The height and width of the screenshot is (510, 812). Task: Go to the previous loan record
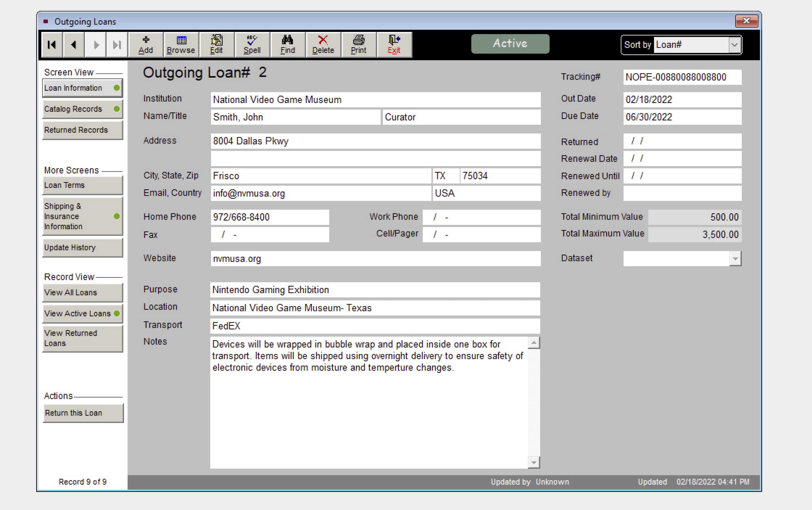[x=74, y=45]
